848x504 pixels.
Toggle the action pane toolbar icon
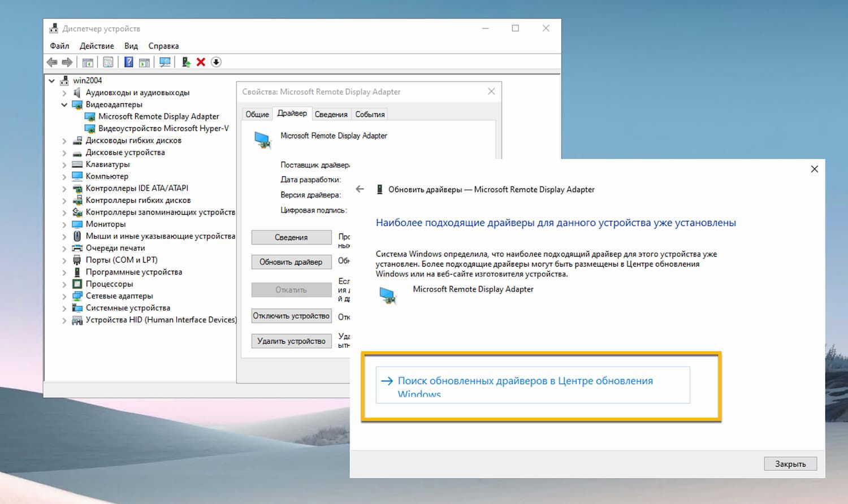pos(144,62)
